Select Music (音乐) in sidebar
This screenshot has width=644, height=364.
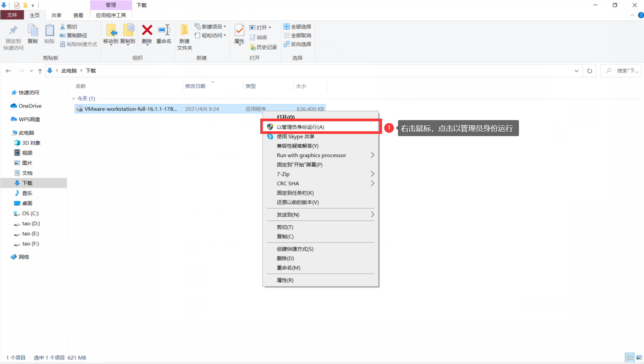pyautogui.click(x=27, y=193)
